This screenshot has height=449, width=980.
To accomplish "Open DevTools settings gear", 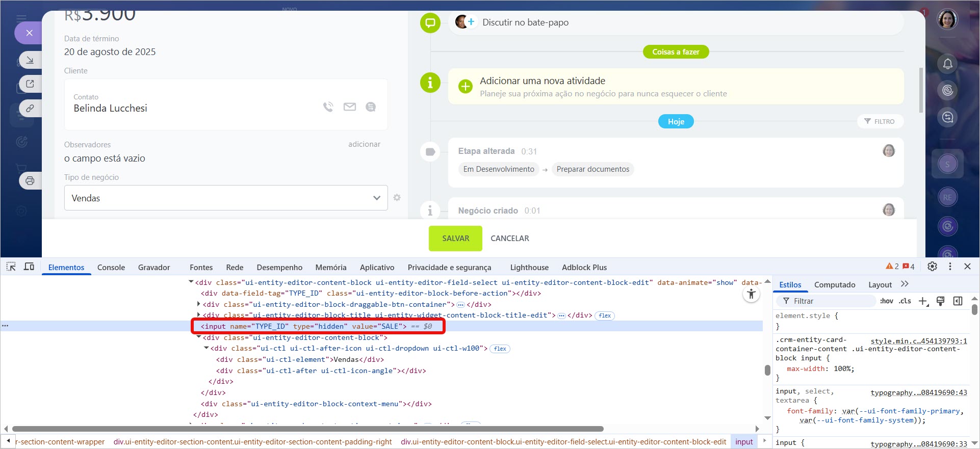I will coord(932,267).
